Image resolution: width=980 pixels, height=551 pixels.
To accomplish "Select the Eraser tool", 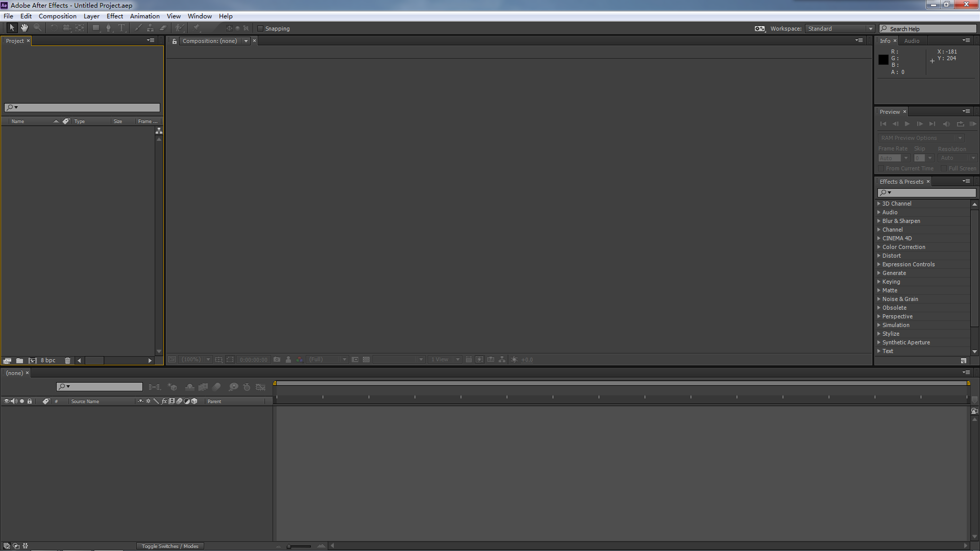I will coord(163,28).
